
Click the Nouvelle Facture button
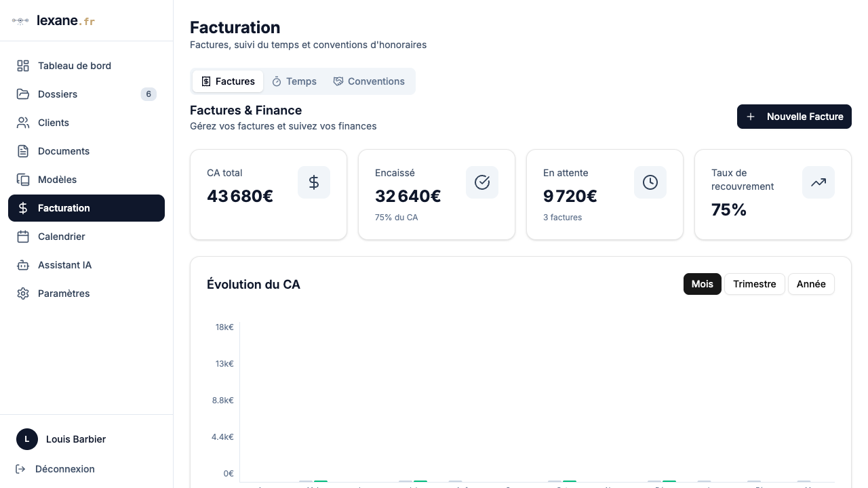click(793, 117)
